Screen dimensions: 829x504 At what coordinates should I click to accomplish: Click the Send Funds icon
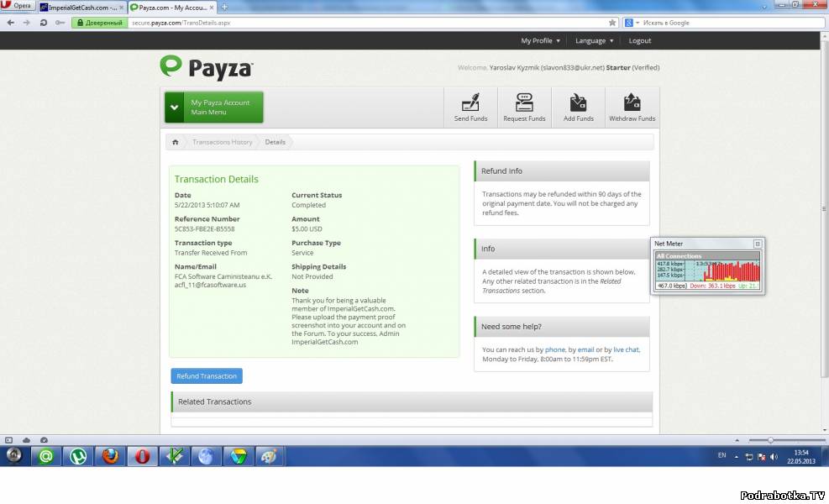pos(470,108)
